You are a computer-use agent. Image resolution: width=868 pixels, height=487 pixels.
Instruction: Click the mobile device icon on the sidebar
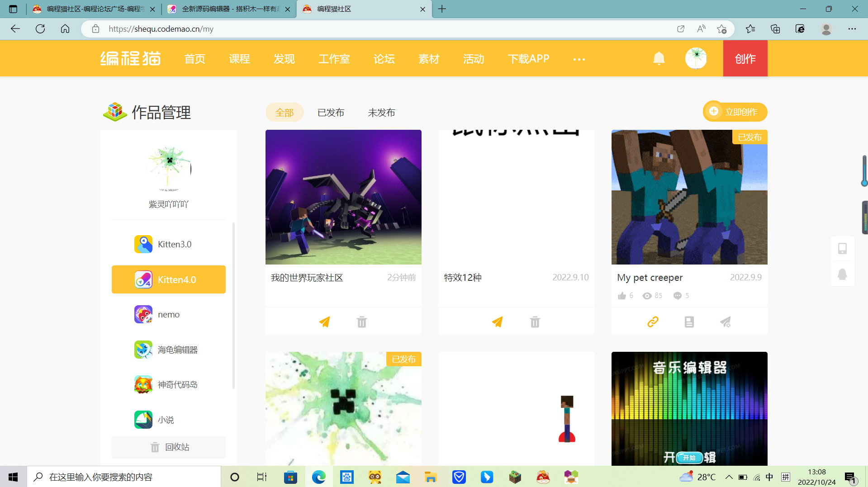click(842, 249)
